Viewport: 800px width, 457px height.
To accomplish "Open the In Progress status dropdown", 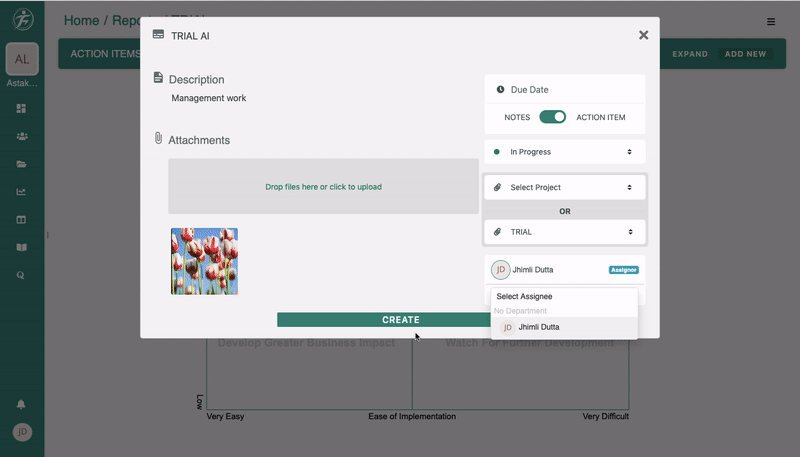I will point(565,151).
